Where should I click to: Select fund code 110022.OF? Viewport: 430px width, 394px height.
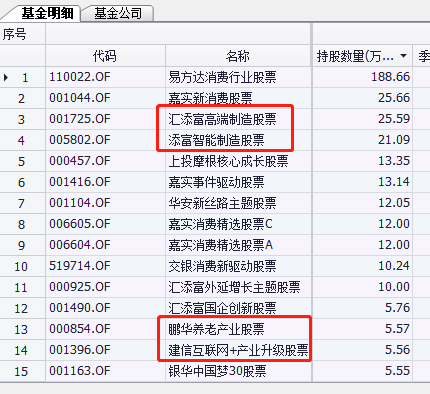pos(80,77)
